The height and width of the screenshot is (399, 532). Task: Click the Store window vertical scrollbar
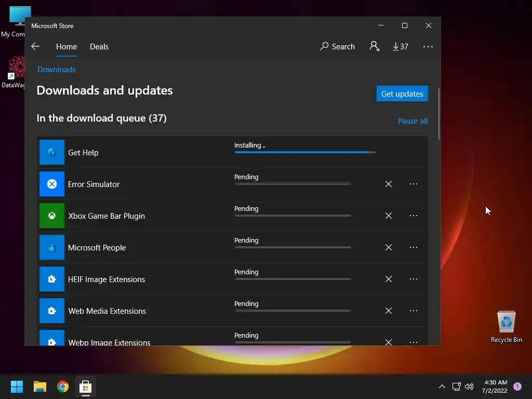pos(439,114)
